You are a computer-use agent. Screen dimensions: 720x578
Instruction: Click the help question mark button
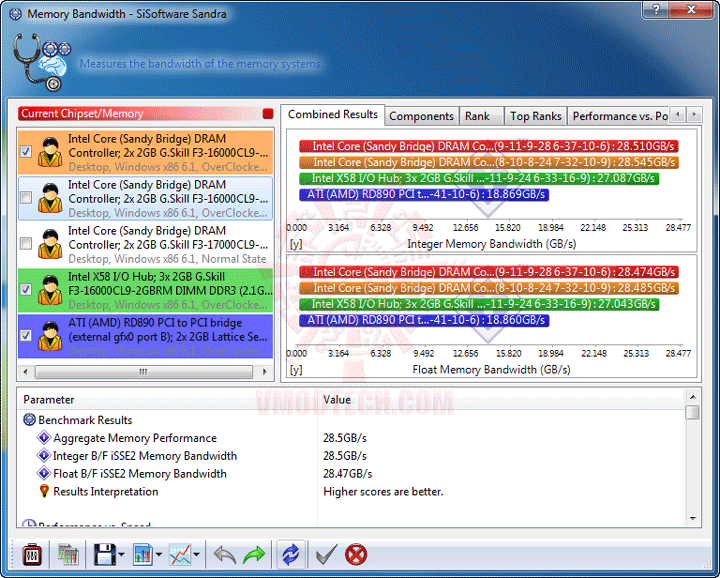coord(657,10)
